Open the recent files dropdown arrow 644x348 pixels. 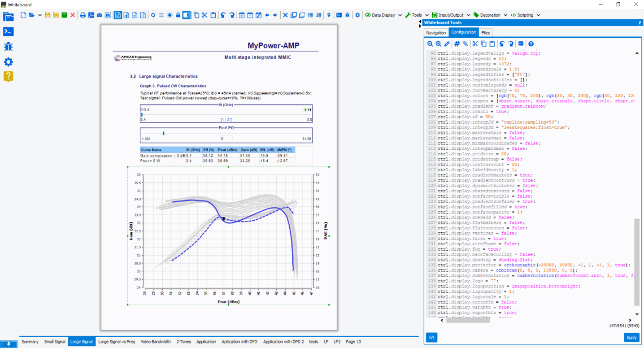[x=40, y=15]
